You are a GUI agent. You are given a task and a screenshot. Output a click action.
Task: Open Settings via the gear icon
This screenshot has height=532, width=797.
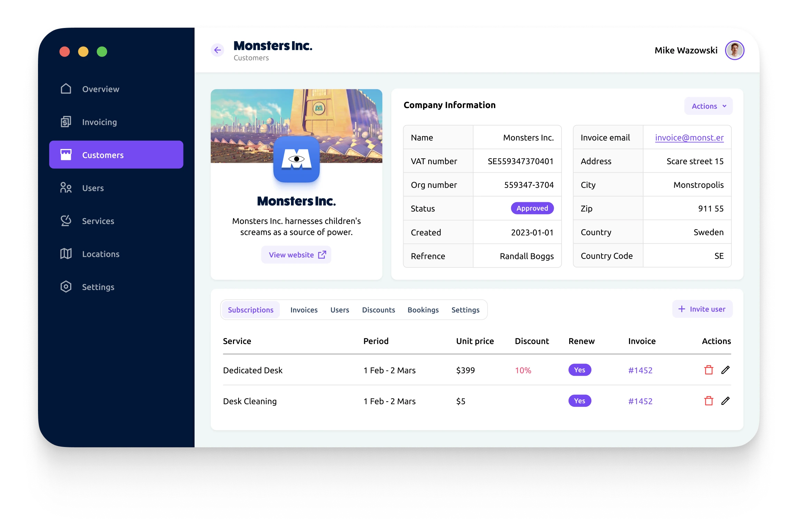(66, 287)
